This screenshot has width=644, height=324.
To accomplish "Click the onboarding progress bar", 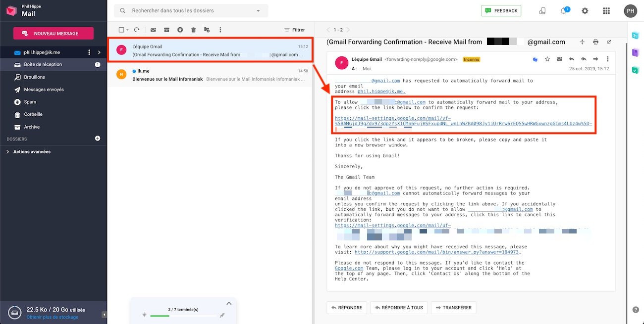I will coord(183,315).
